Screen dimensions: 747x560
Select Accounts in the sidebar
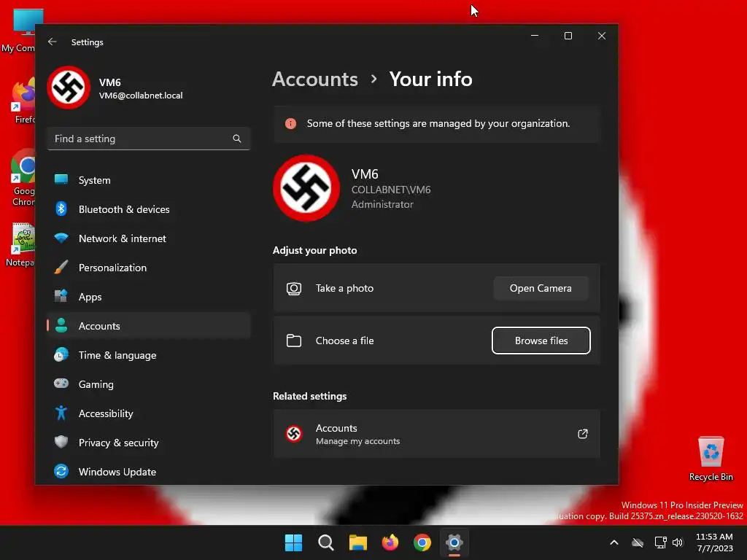tap(149, 326)
